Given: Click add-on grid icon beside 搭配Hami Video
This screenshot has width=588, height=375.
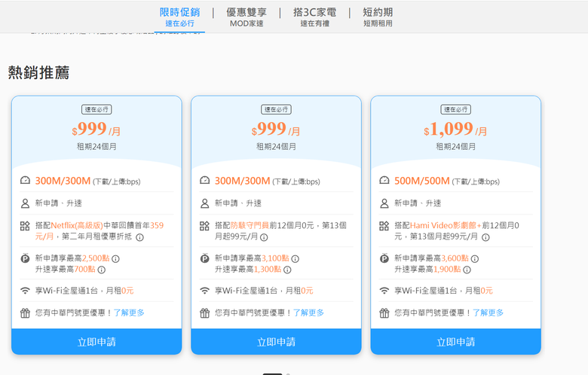Looking at the screenshot, I should (x=384, y=226).
